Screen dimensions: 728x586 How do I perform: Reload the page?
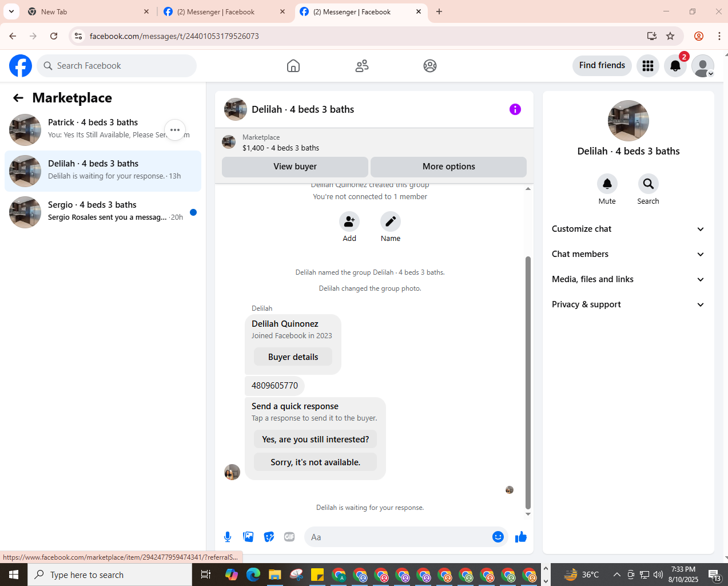(x=54, y=36)
